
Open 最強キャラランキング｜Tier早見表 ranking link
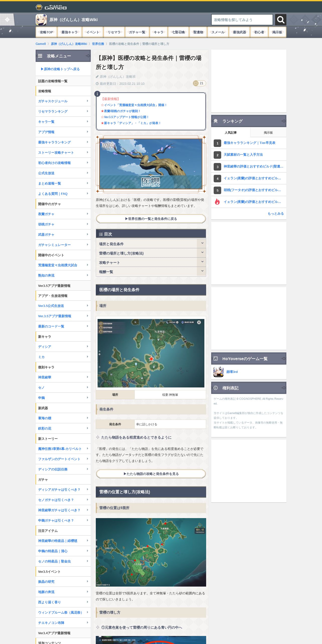pyautogui.click(x=250, y=143)
